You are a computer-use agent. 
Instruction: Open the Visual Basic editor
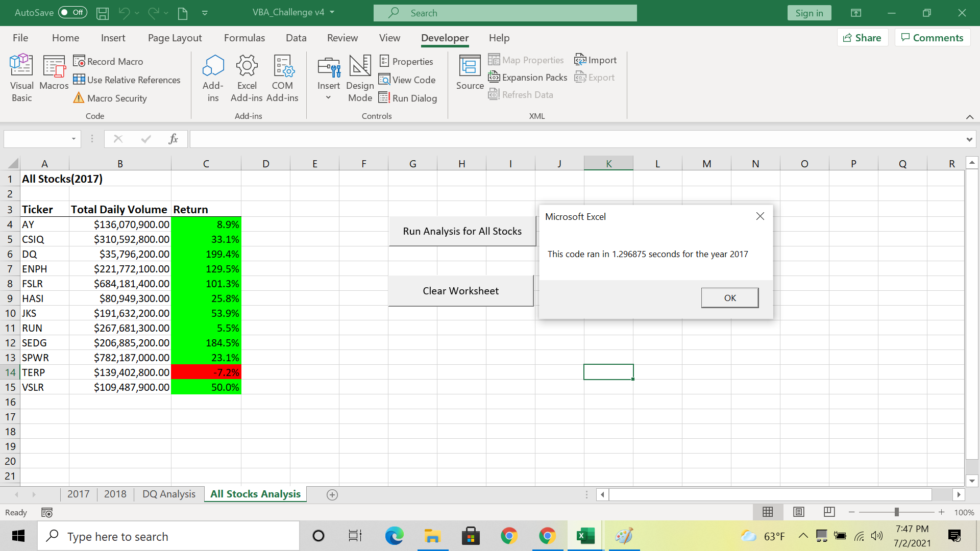(21, 78)
